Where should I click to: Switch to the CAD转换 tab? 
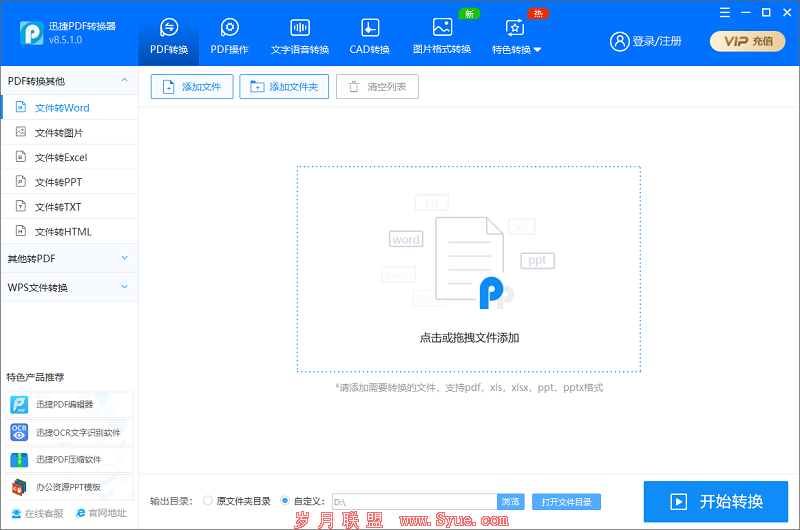tap(369, 36)
